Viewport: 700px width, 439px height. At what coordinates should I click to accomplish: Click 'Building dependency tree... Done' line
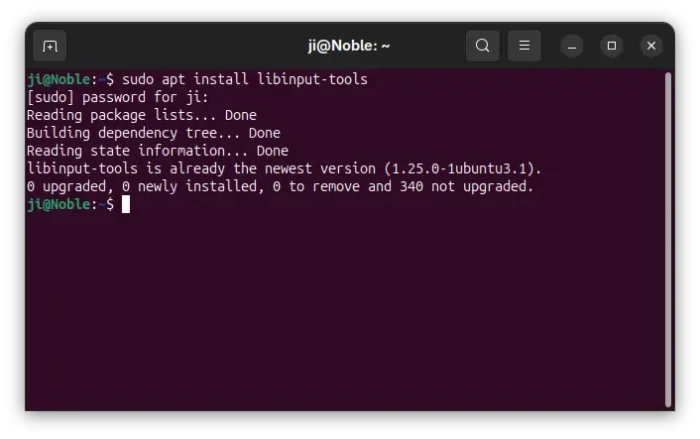pos(153,133)
